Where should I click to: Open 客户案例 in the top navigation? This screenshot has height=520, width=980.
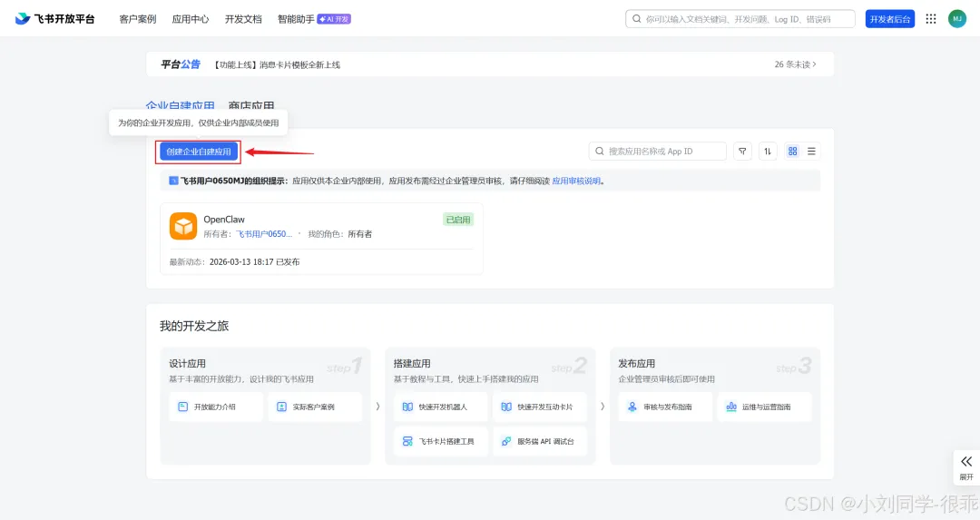tap(138, 19)
